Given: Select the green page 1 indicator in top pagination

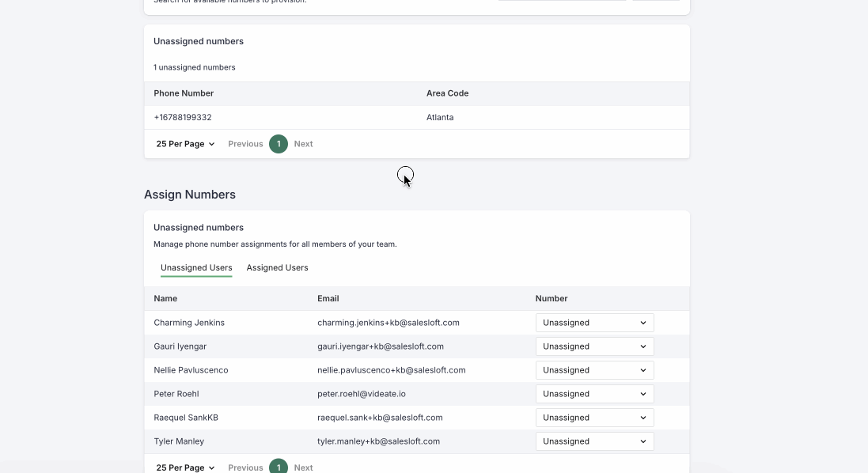Looking at the screenshot, I should (x=279, y=143).
